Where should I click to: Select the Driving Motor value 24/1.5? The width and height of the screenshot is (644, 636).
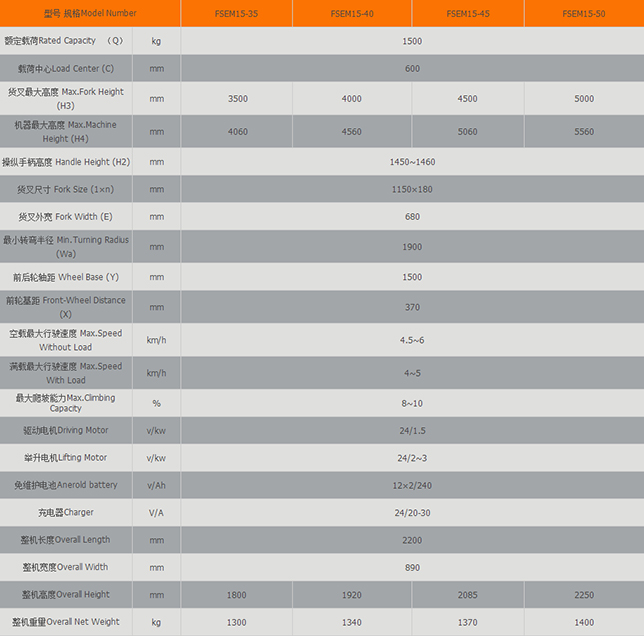point(412,431)
